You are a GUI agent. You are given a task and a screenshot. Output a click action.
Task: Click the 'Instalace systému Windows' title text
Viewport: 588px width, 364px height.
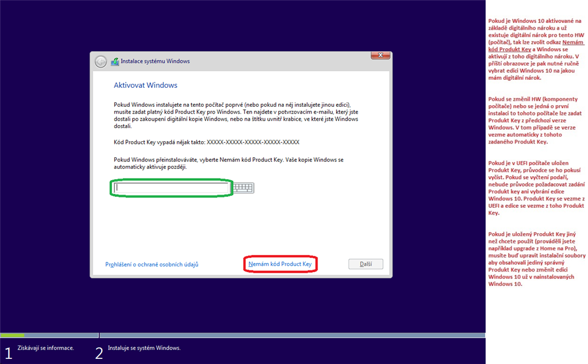click(155, 61)
